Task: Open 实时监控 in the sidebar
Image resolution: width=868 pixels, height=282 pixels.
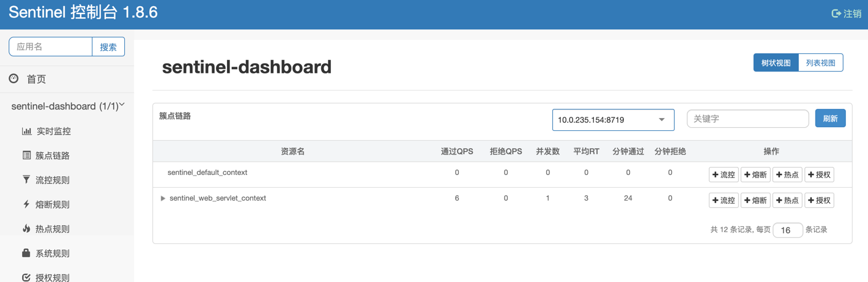Action: pyautogui.click(x=53, y=131)
